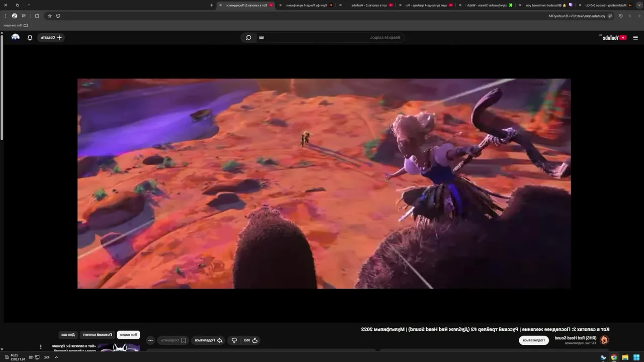Open the Steam icon in the taskbar
The width and height of the screenshot is (644, 362).
click(x=603, y=357)
